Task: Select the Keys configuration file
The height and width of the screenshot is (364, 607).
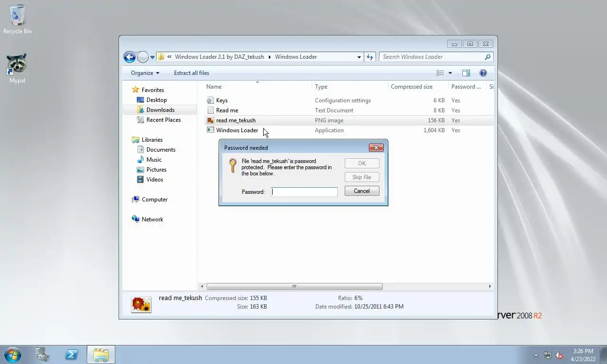Action: [222, 100]
